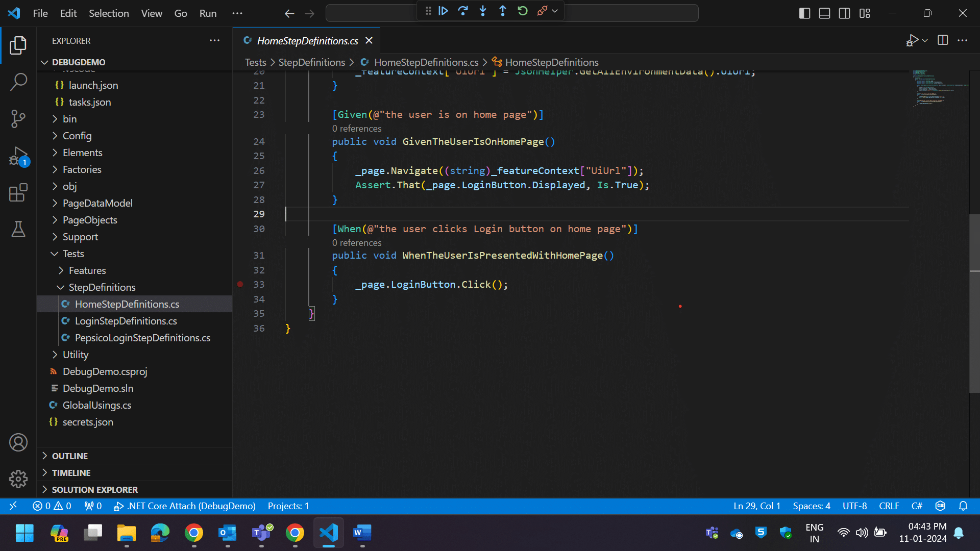The image size is (980, 551).
Task: Open the Testing flask view
Action: pos(18,230)
